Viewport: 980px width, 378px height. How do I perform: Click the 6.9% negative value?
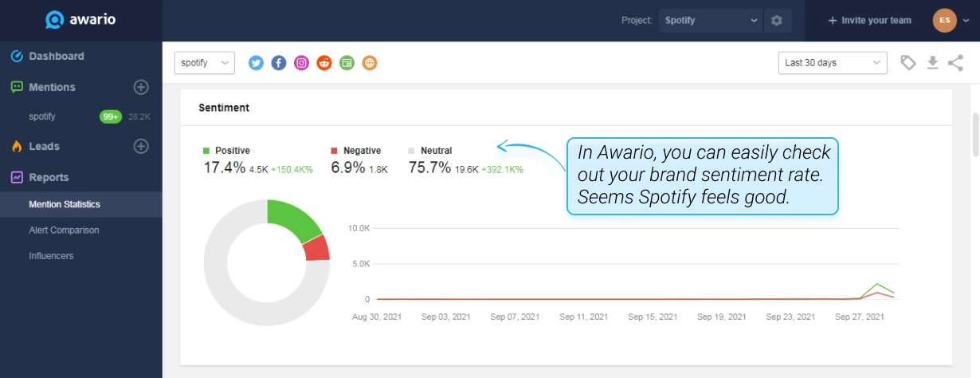[348, 167]
